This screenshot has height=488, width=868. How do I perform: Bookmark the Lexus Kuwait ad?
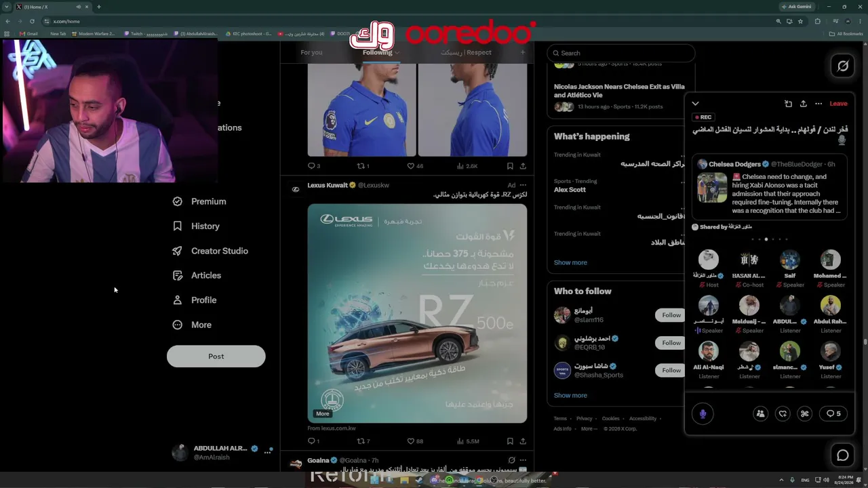pyautogui.click(x=510, y=441)
